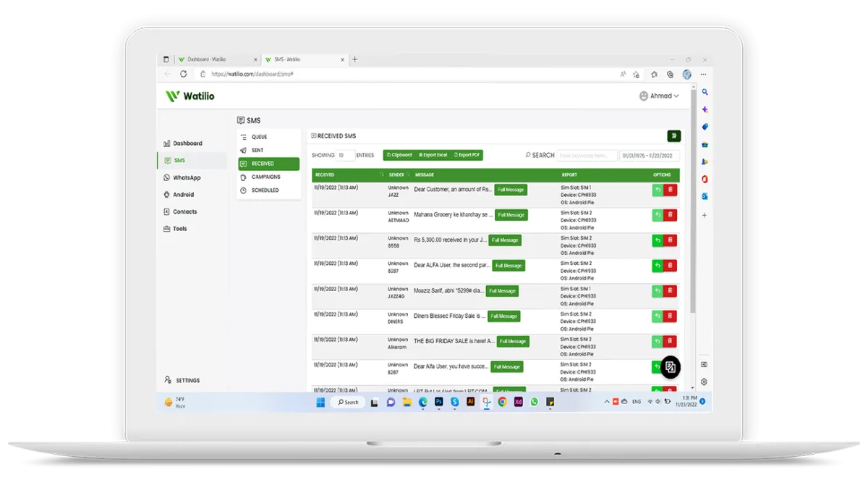Screen dimensions: 868x488
Task: Open a new browser tab
Action: pyautogui.click(x=354, y=59)
